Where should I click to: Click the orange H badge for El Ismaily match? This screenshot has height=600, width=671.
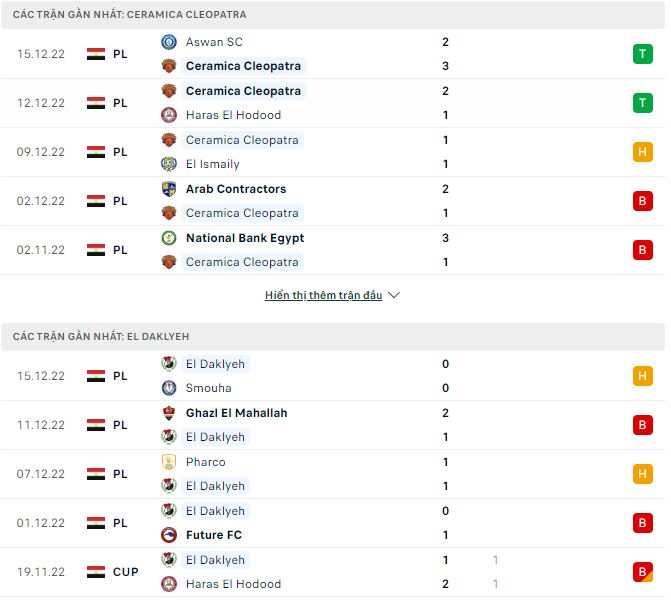[643, 152]
